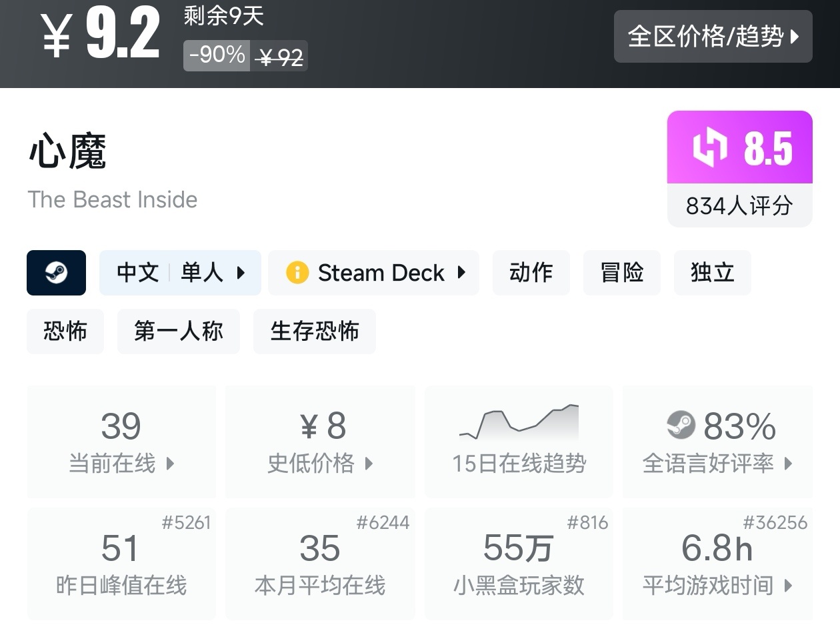Select the 第一人称 first-person tag
The image size is (840, 633).
point(178,332)
